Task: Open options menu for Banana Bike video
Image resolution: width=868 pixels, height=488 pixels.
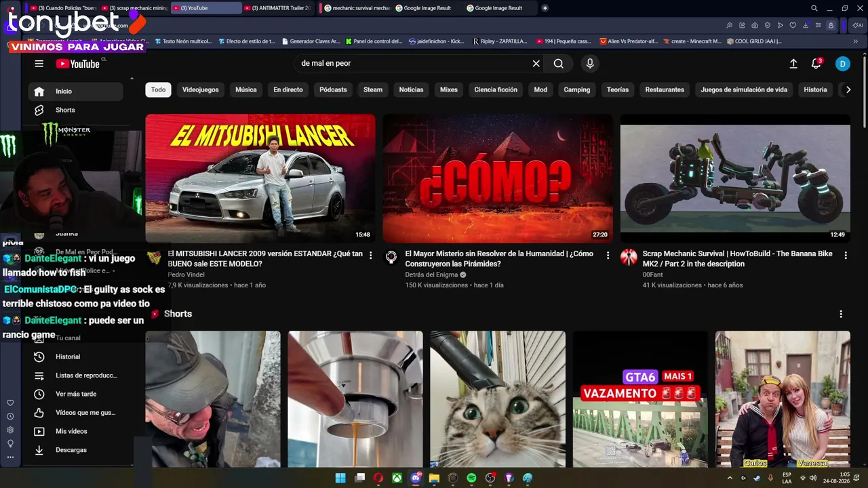Action: pos(845,255)
